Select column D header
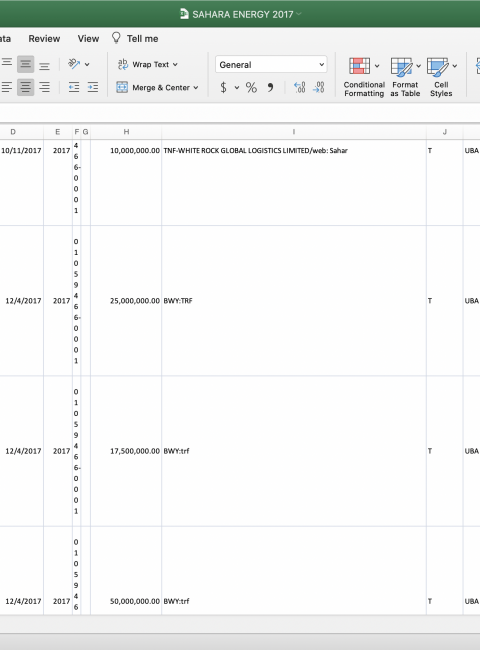This screenshot has height=650, width=480. coord(13,132)
